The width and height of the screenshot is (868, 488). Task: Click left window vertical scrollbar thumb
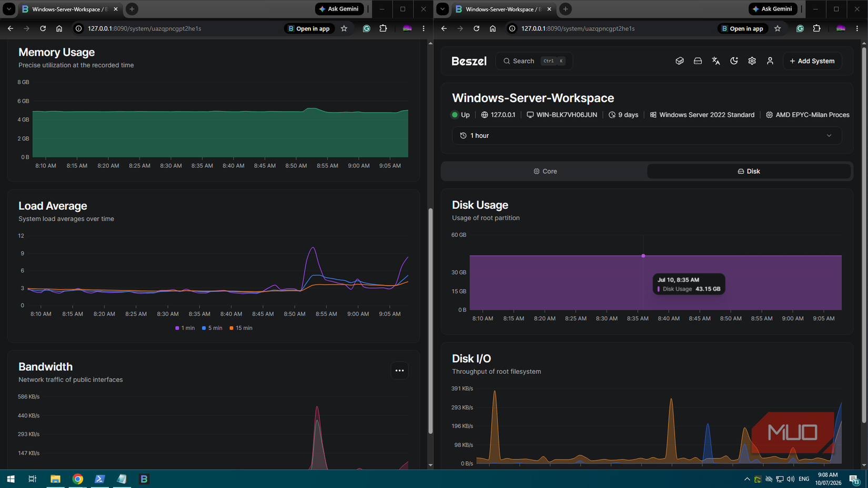click(x=430, y=321)
